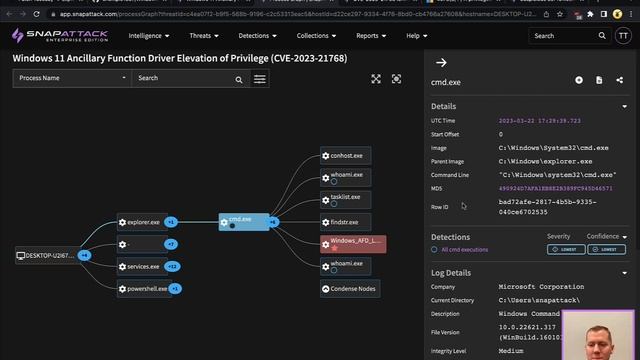This screenshot has width=640, height=360.
Task: Click the browser extensions puzzle icon
Action: pyautogui.click(x=590, y=14)
